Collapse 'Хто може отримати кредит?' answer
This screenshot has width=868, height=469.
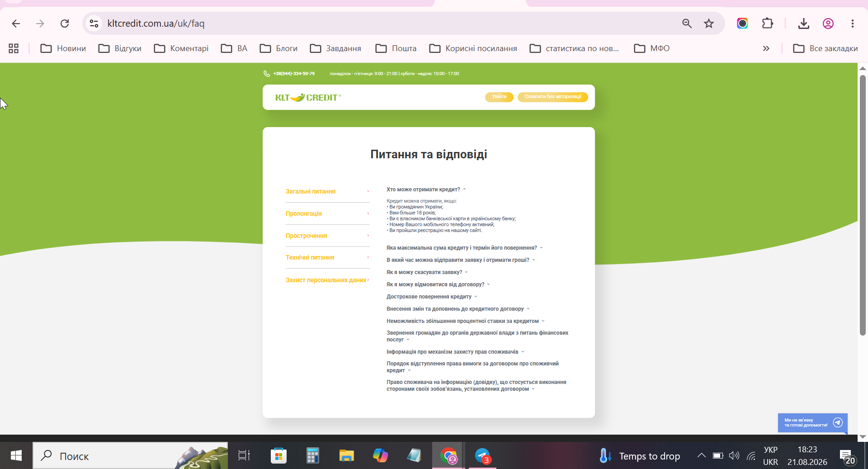[426, 189]
